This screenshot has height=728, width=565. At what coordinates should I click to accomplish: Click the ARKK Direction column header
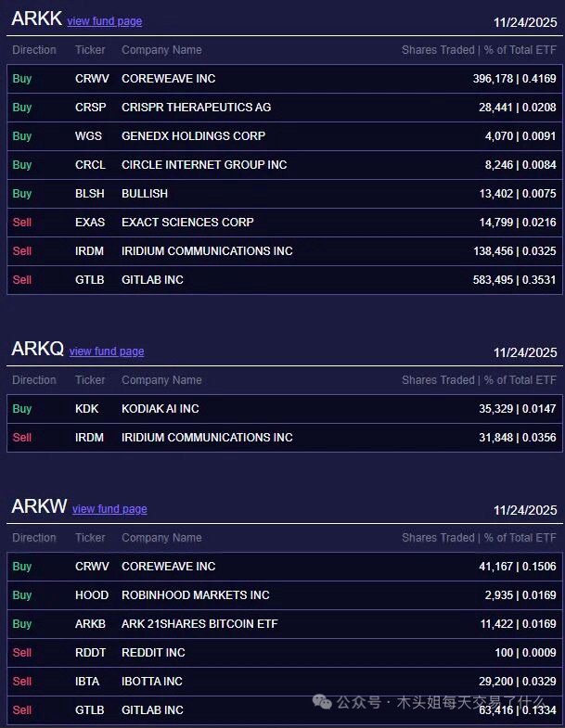(x=34, y=50)
